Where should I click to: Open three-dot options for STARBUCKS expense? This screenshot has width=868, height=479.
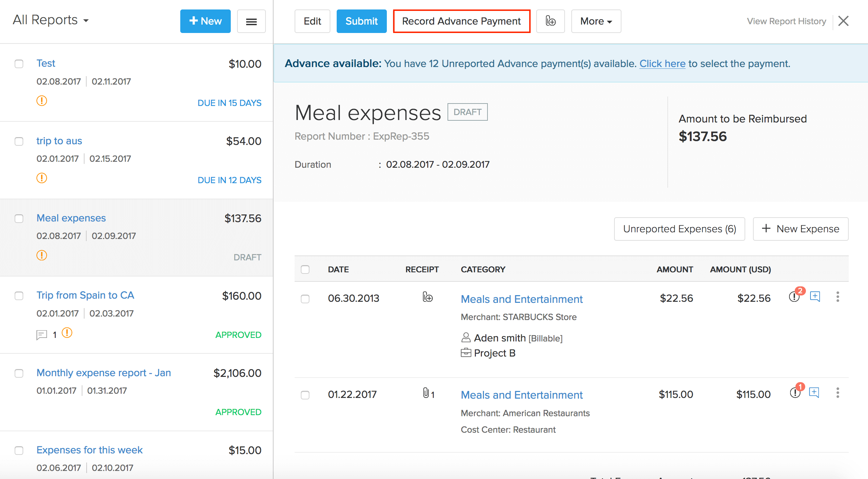click(837, 297)
